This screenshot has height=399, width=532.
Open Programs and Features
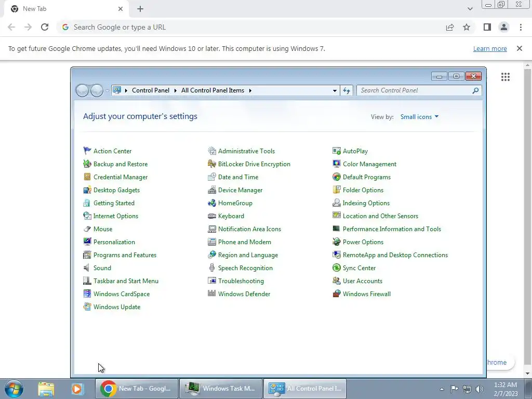tap(125, 255)
